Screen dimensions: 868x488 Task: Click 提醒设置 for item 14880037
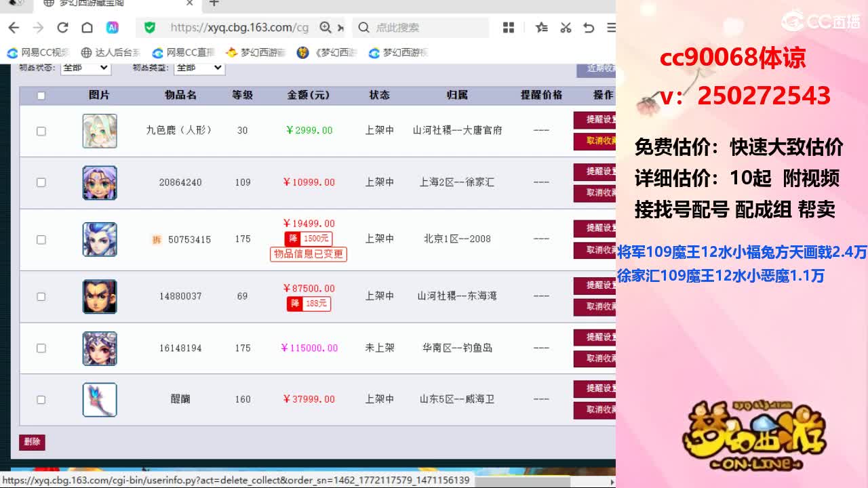[595, 285]
